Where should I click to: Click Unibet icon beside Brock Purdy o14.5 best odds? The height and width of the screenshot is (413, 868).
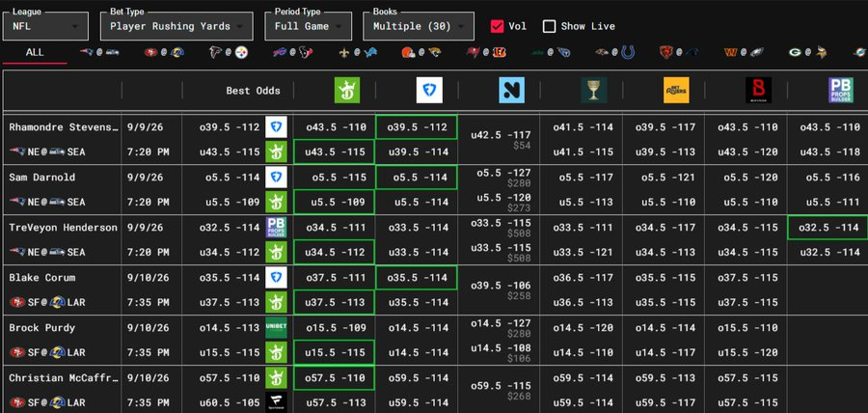(x=276, y=327)
